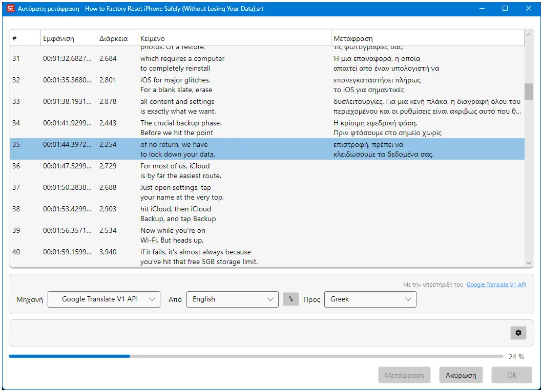Click the Διάρκεια column header
Screen dimensions: 543x392
click(117, 38)
